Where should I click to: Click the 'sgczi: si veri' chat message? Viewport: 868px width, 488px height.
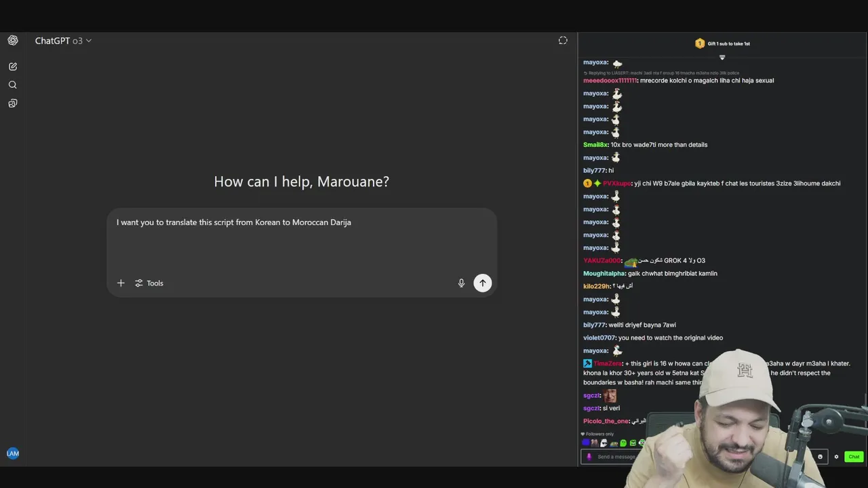[x=601, y=409]
